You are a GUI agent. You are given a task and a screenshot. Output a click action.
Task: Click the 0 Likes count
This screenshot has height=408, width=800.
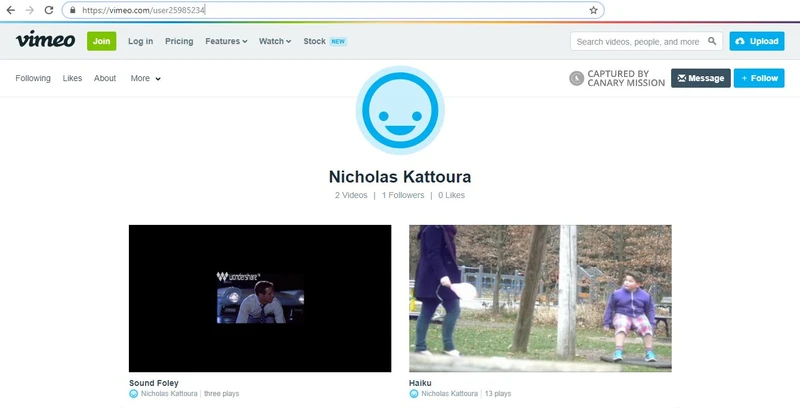pyautogui.click(x=452, y=195)
